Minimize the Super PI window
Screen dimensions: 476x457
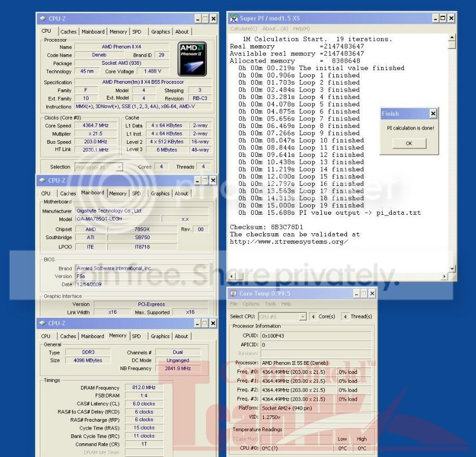[435, 18]
